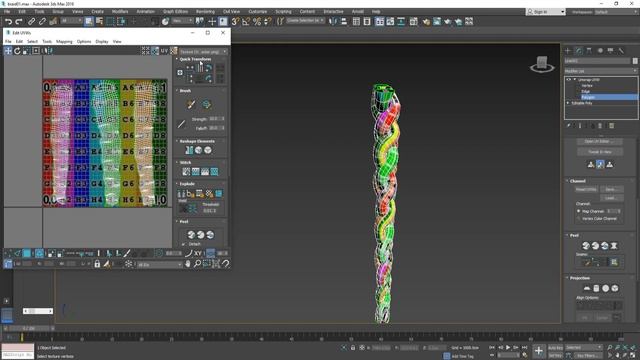Screen dimensions: 640x360
Task: Click the Save button in Channel rollout
Action: point(611,189)
